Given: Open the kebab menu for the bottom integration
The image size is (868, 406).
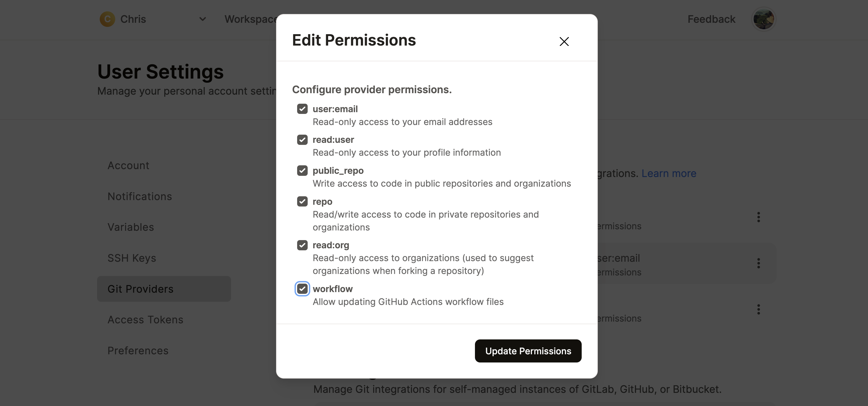Looking at the screenshot, I should click(x=759, y=310).
